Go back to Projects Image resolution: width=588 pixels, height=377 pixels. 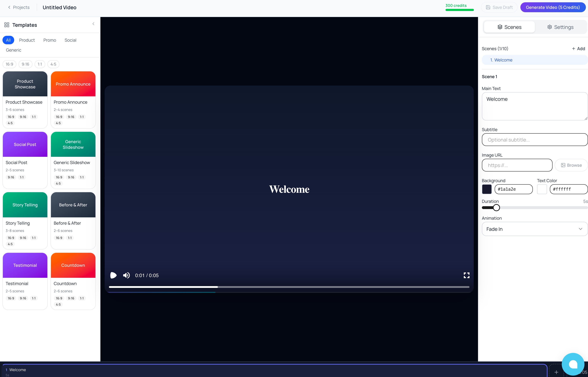tap(19, 7)
